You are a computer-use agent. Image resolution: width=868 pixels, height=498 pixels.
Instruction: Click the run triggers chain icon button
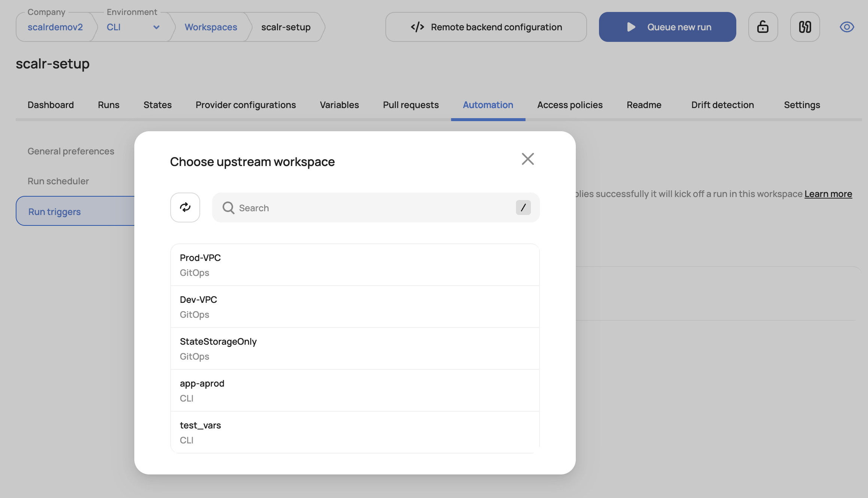[x=805, y=27]
